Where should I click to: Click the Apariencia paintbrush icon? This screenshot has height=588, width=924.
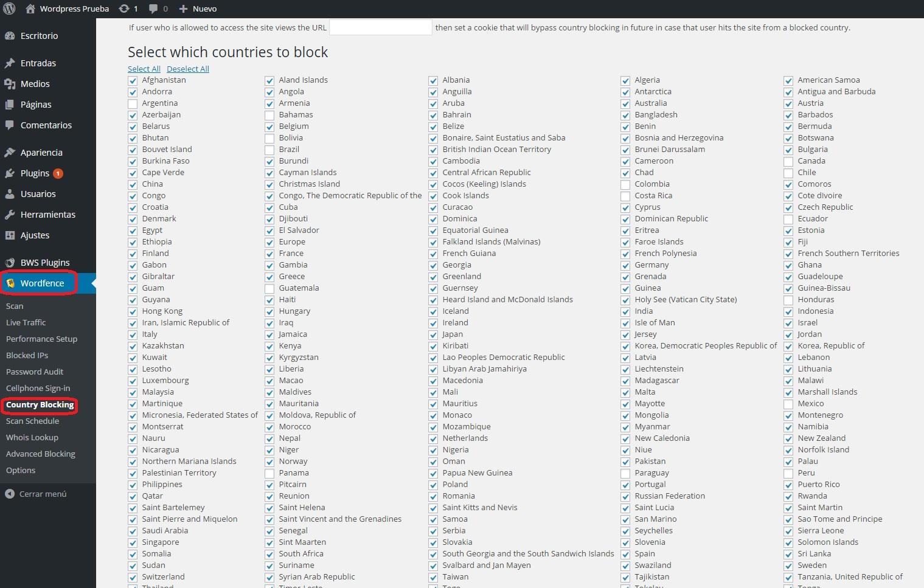(10, 153)
